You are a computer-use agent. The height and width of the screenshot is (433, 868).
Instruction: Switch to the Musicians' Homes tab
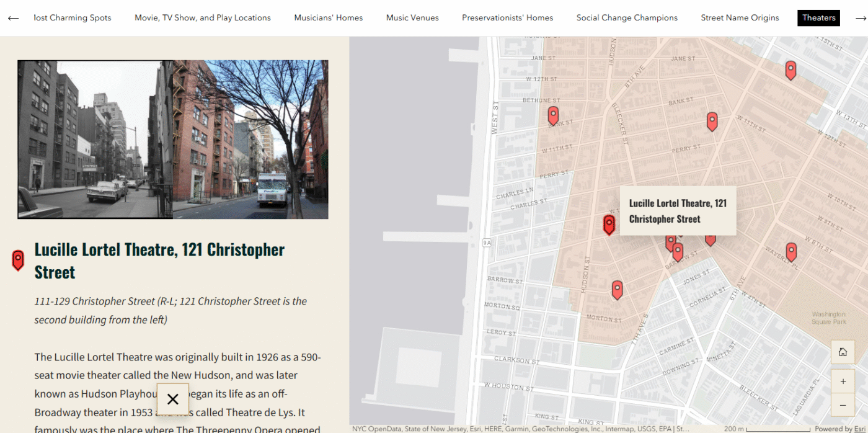coord(329,18)
